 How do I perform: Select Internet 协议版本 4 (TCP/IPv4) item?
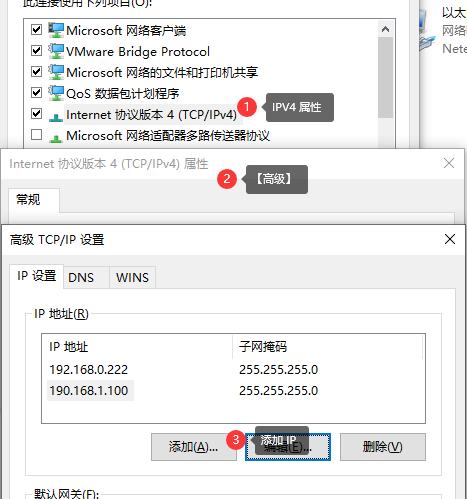click(151, 115)
